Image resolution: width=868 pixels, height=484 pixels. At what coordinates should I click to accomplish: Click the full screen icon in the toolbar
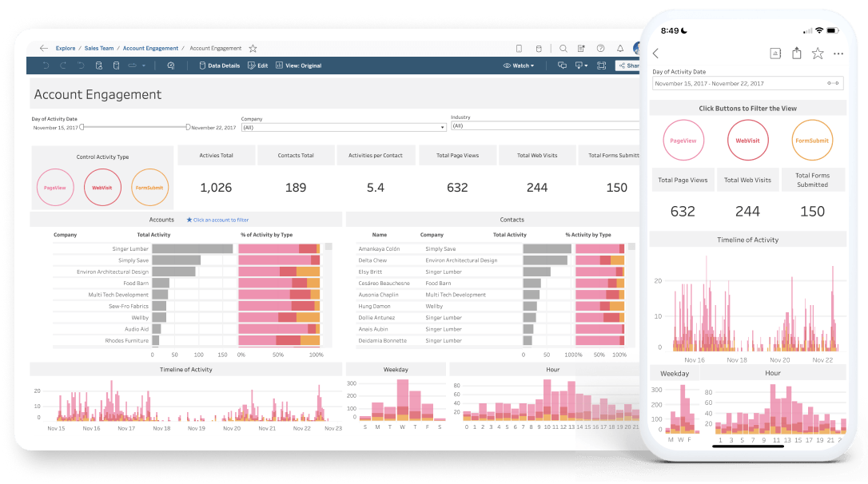pos(600,65)
